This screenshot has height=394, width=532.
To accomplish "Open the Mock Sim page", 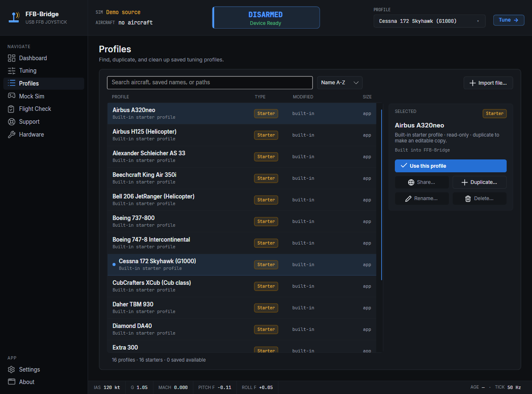I will (44, 96).
